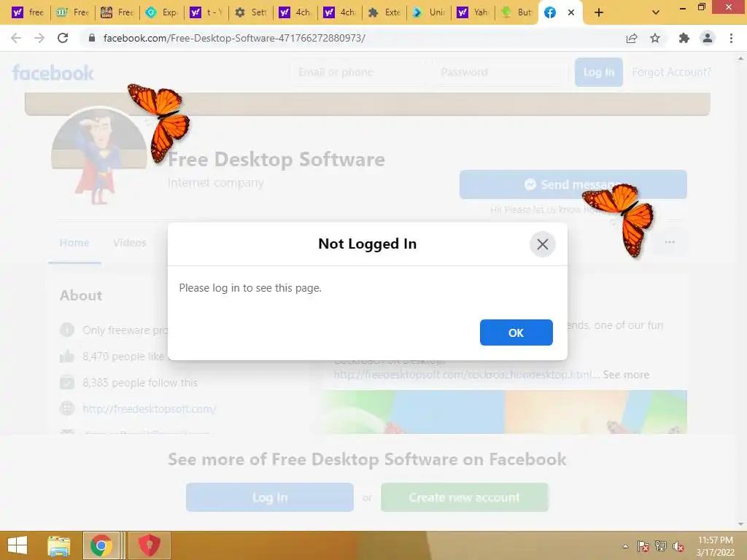Show hidden tray icons arrow
Screen dimensions: 747x560
pyautogui.click(x=625, y=546)
